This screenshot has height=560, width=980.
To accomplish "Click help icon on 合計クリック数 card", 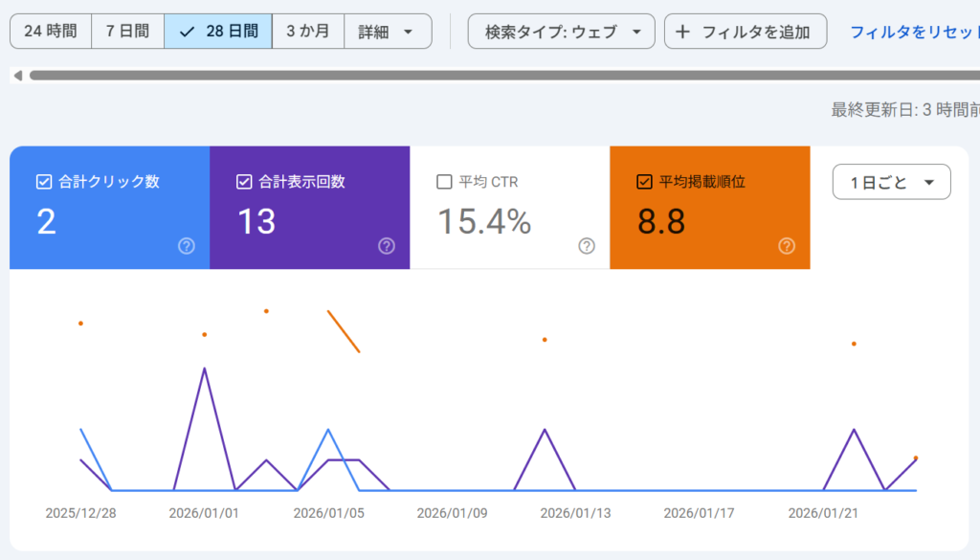I will [x=187, y=246].
